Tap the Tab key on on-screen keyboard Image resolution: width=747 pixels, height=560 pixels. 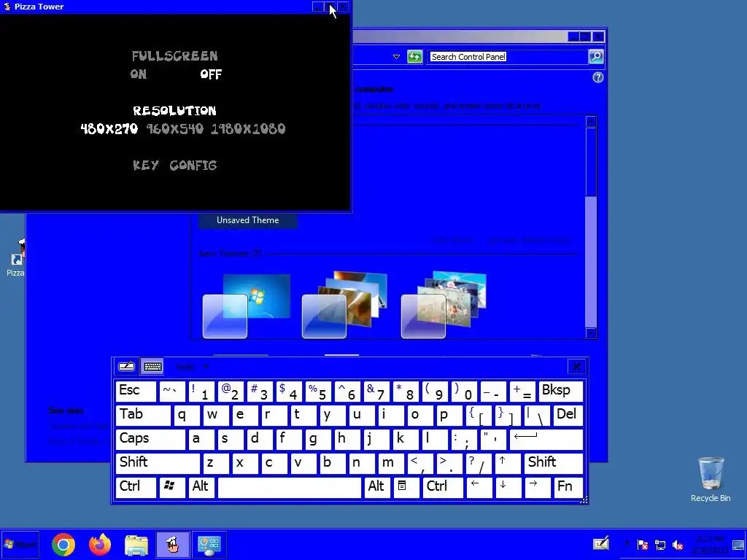pyautogui.click(x=143, y=415)
